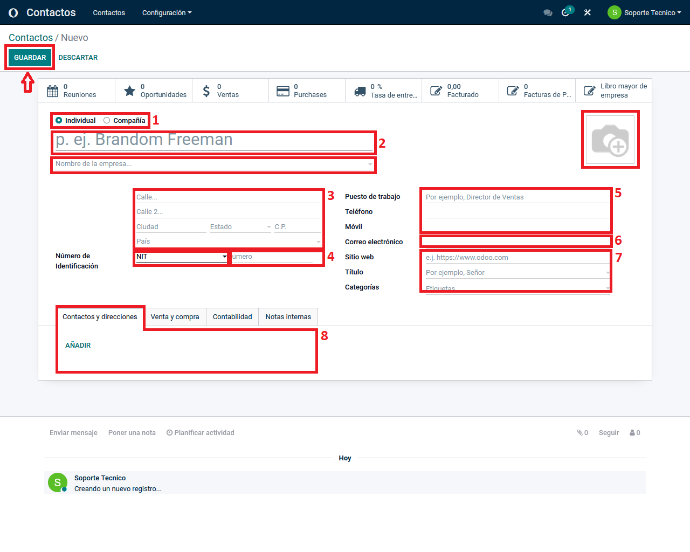Image resolution: width=690 pixels, height=552 pixels.
Task: Open the conversations chat icon in navbar
Action: (547, 13)
